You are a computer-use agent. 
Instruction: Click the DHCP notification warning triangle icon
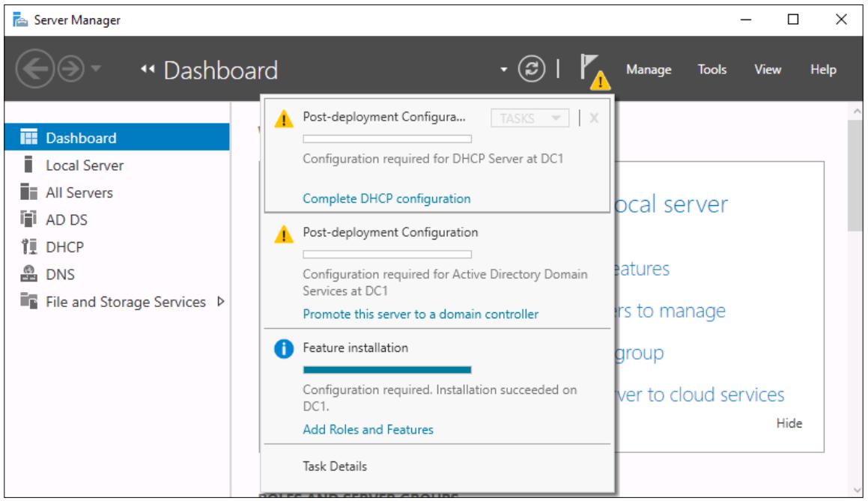(284, 118)
